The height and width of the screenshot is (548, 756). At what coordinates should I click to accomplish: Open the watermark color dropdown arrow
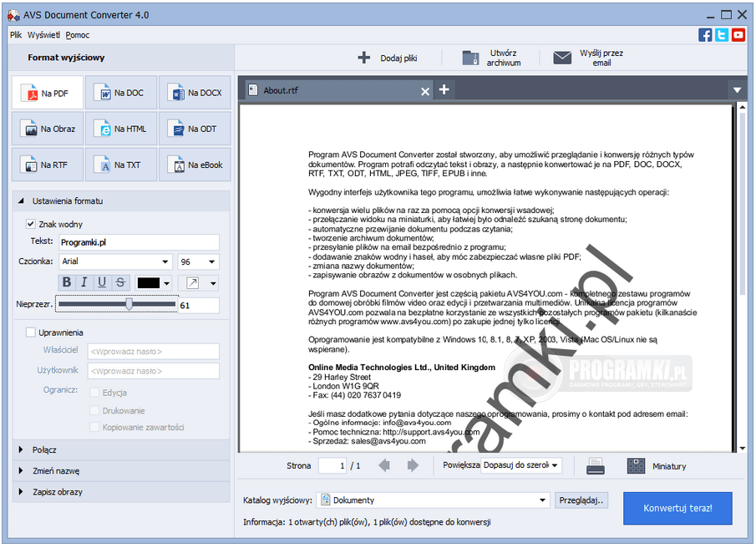[167, 283]
